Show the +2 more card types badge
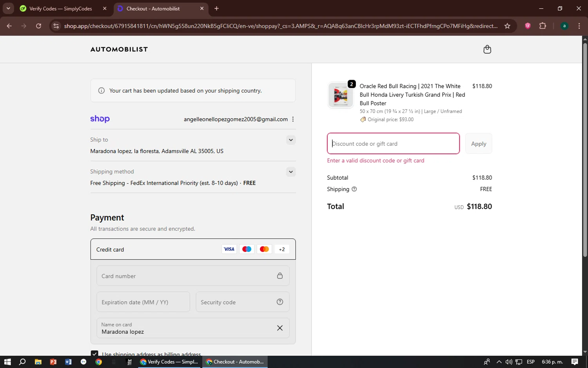 click(x=282, y=249)
